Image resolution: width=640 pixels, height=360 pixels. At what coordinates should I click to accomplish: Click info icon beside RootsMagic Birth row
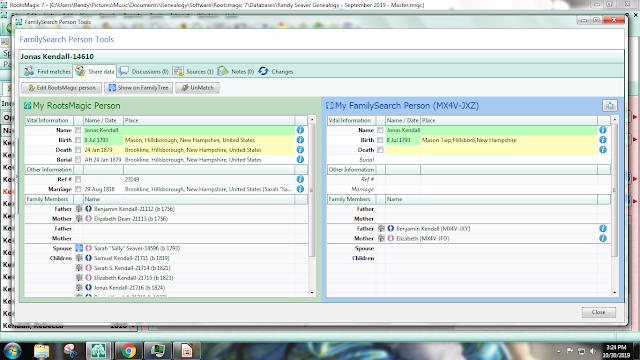click(x=300, y=140)
